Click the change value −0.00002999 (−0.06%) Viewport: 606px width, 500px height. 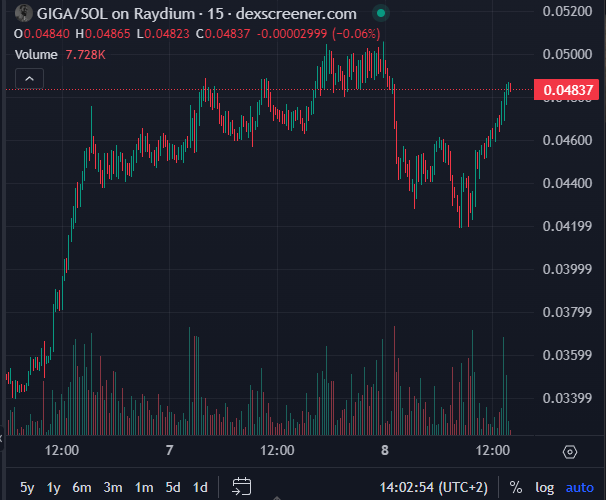point(318,34)
